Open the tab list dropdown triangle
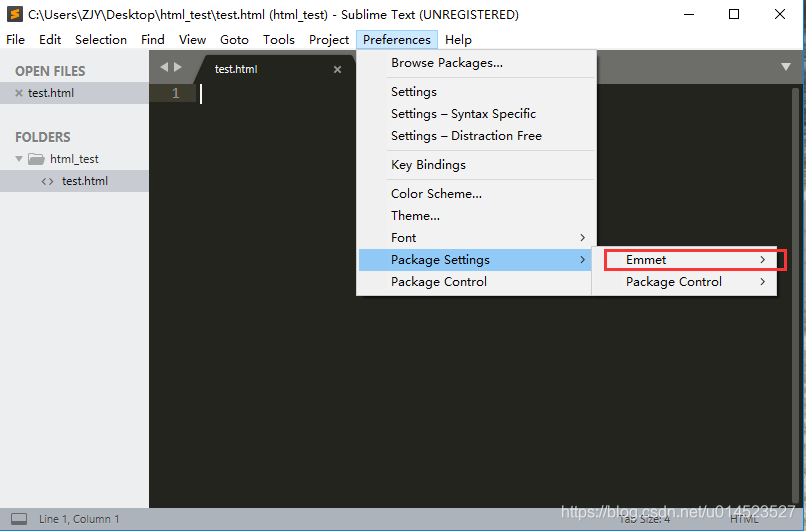806x531 pixels. [785, 67]
